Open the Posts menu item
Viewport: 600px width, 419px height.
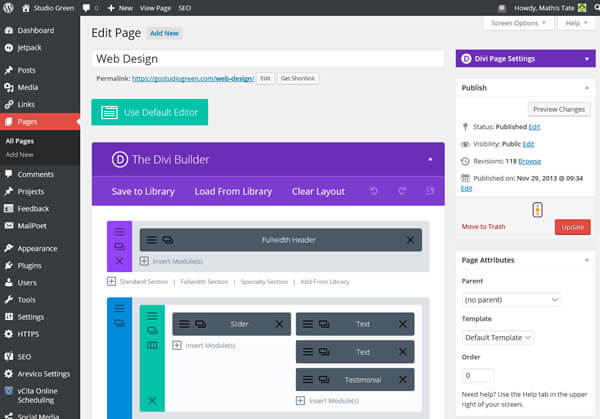(x=26, y=70)
